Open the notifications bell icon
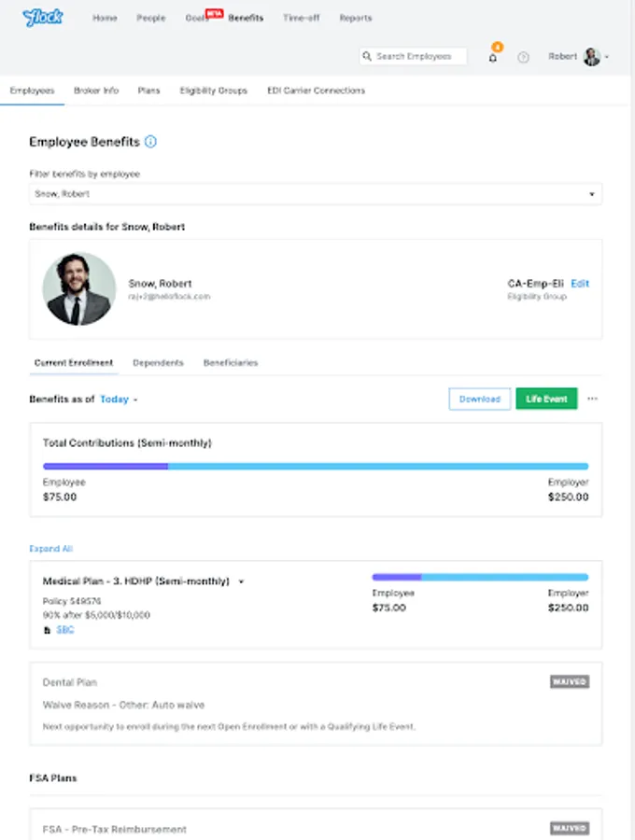The image size is (635, 840). [493, 58]
